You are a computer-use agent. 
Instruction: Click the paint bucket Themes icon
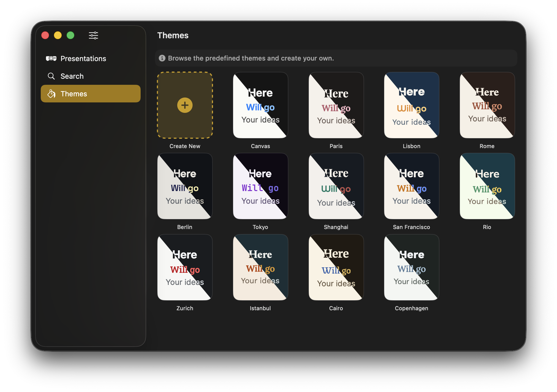tap(51, 94)
